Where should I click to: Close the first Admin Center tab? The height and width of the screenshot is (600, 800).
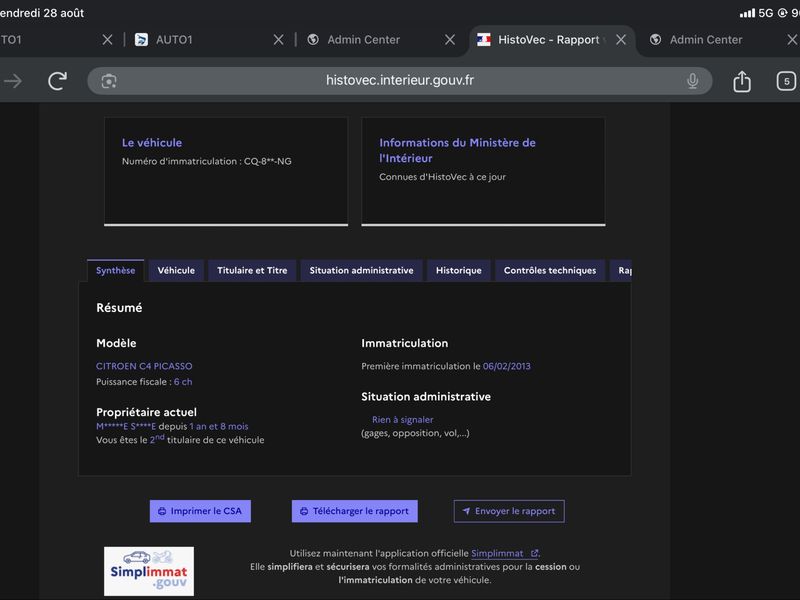coord(449,40)
